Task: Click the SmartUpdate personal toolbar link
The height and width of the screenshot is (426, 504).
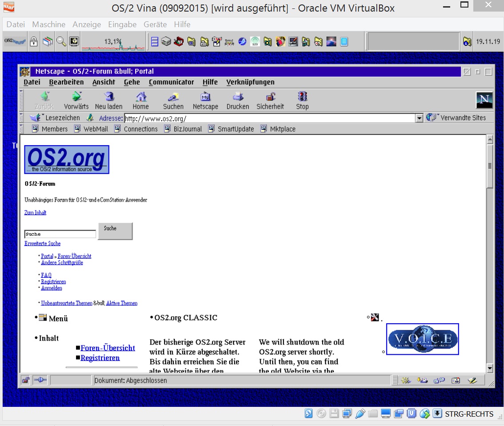Action: point(231,129)
